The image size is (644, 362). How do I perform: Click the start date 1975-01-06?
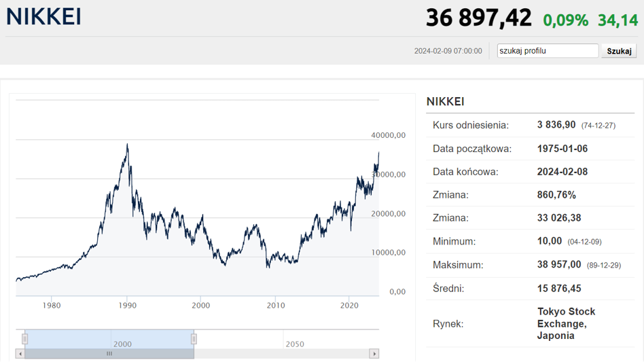click(562, 149)
